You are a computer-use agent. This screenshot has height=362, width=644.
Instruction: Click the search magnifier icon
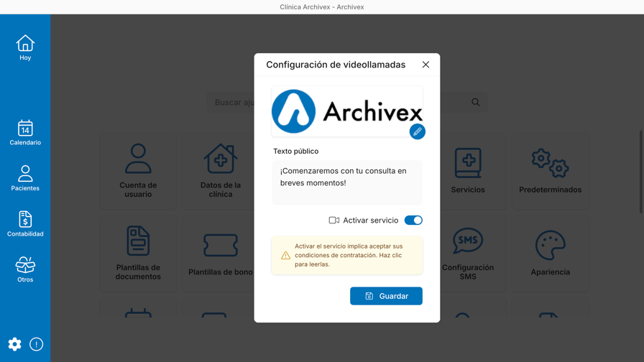coord(476,102)
